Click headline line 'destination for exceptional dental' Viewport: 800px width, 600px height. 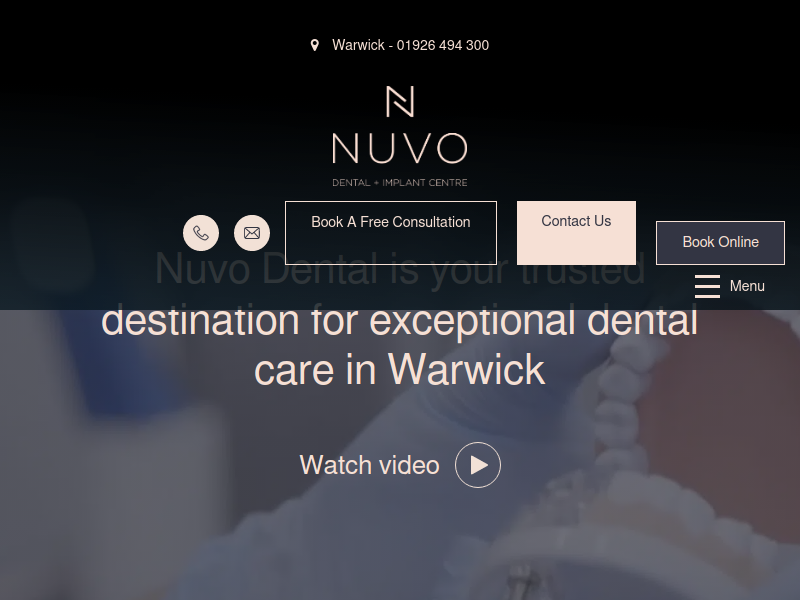coord(399,321)
